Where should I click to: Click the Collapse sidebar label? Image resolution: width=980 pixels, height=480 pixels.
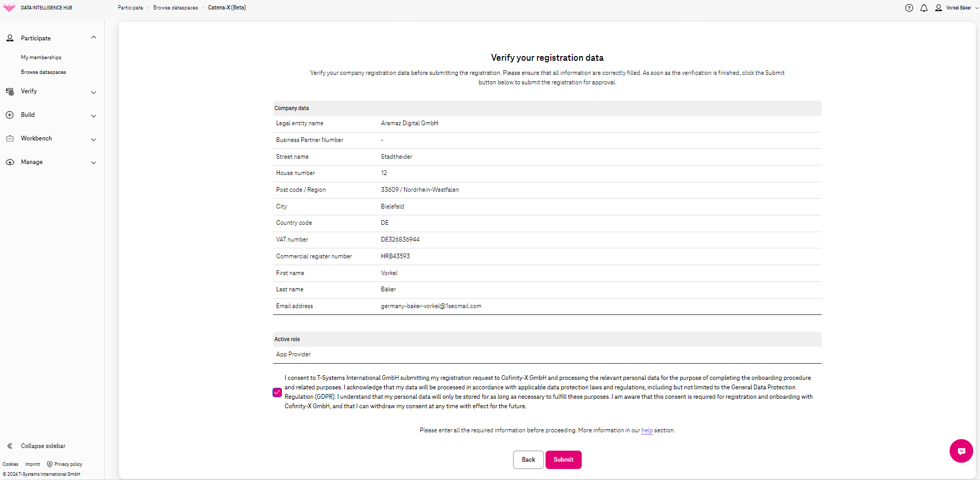coord(43,446)
